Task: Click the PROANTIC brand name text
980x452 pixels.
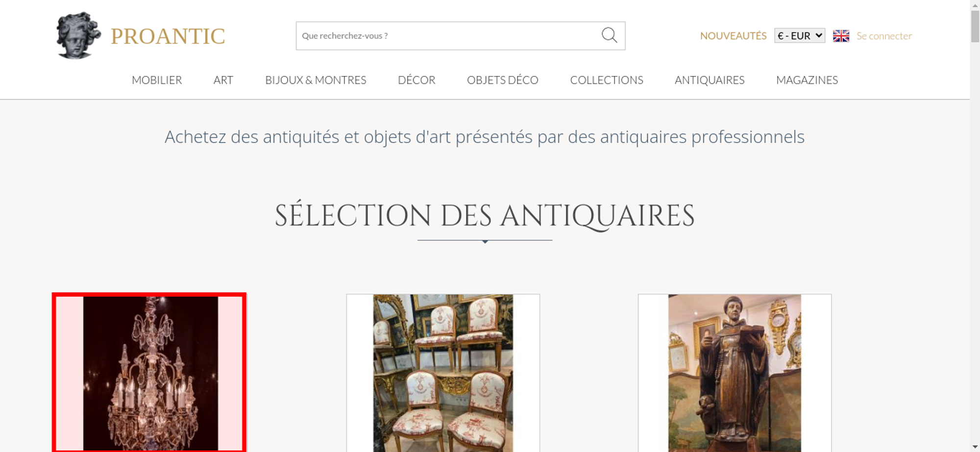Action: click(168, 36)
